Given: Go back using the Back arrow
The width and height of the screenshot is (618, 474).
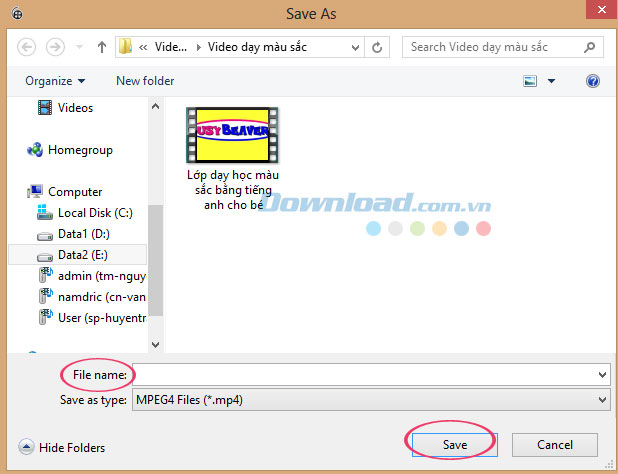Looking at the screenshot, I should coord(26,47).
